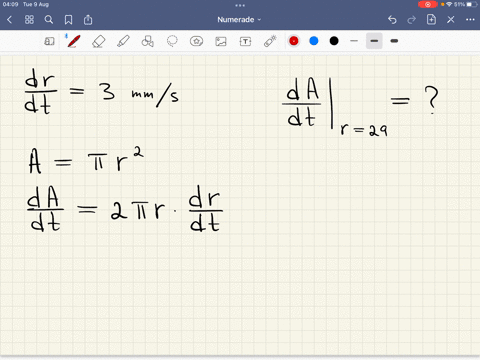
Task: Toggle the zoom window tool
Action: click(49, 41)
